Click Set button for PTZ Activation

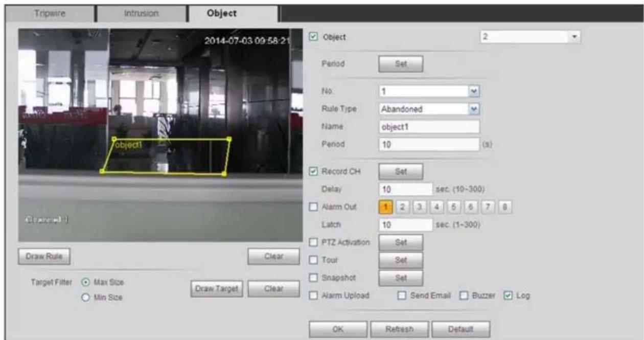click(401, 243)
